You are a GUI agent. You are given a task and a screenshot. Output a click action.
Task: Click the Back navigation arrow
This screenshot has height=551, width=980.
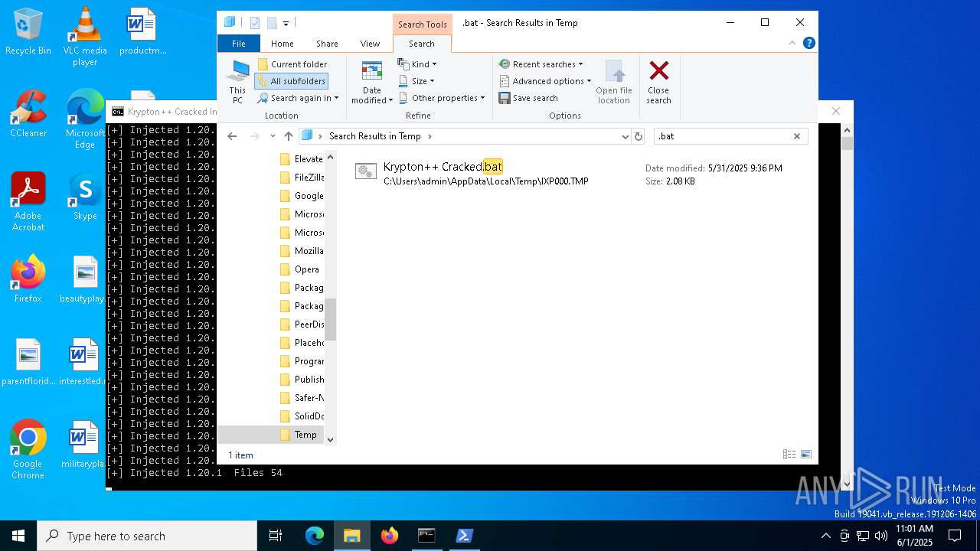point(233,136)
